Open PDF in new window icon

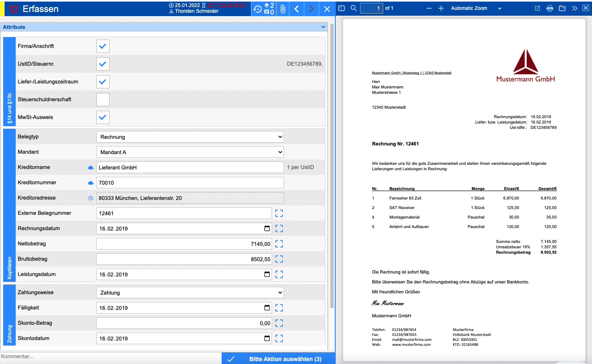tap(537, 8)
